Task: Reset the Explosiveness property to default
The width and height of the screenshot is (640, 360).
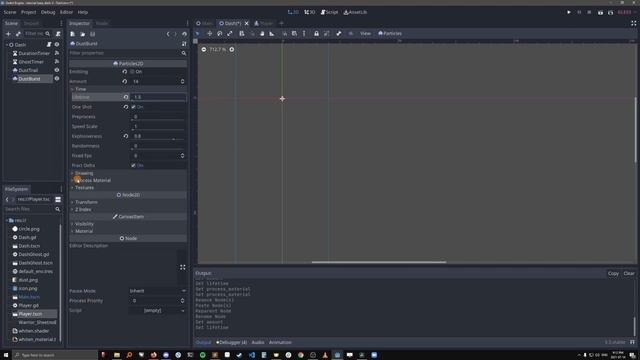Action: pos(126,136)
